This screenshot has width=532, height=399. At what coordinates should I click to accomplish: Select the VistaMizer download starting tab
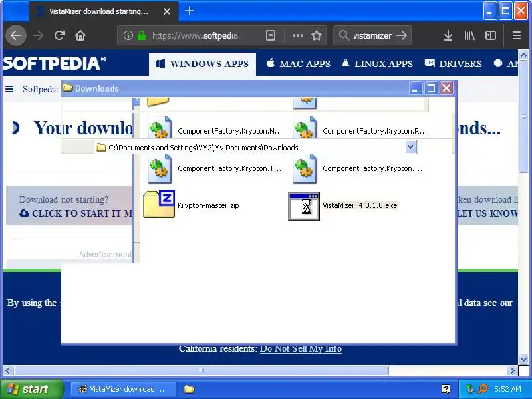(104, 11)
